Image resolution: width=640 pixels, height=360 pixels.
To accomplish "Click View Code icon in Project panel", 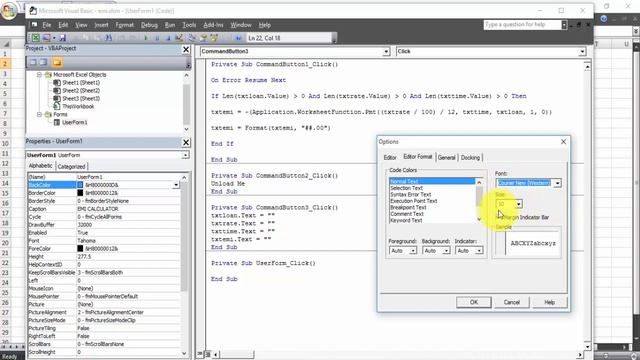I will click(x=33, y=62).
